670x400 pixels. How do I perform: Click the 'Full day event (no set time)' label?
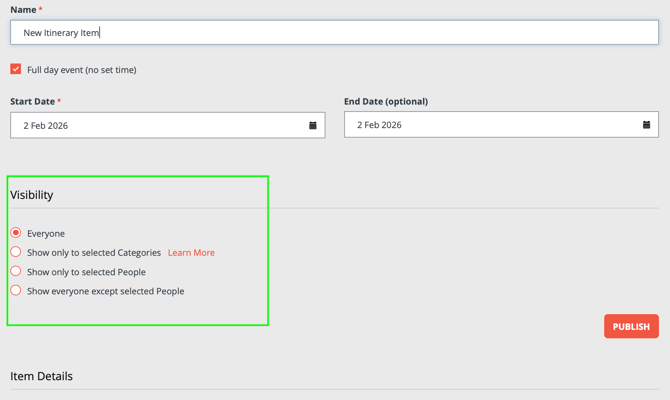click(x=82, y=70)
